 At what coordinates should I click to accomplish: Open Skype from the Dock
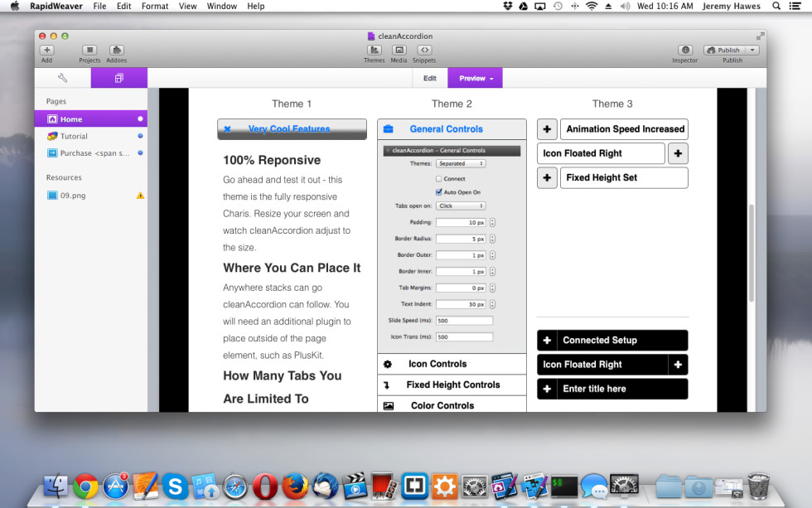tap(175, 486)
